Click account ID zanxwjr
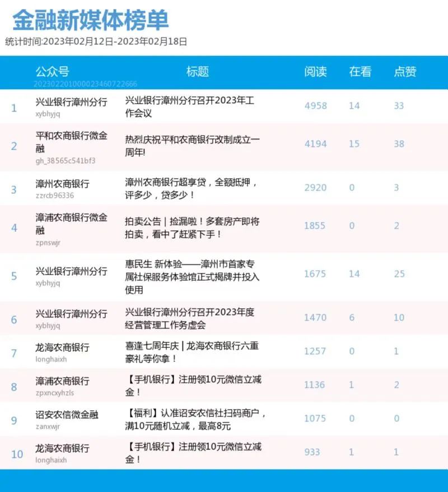Viewport: 448px width, 492px height. [48, 427]
